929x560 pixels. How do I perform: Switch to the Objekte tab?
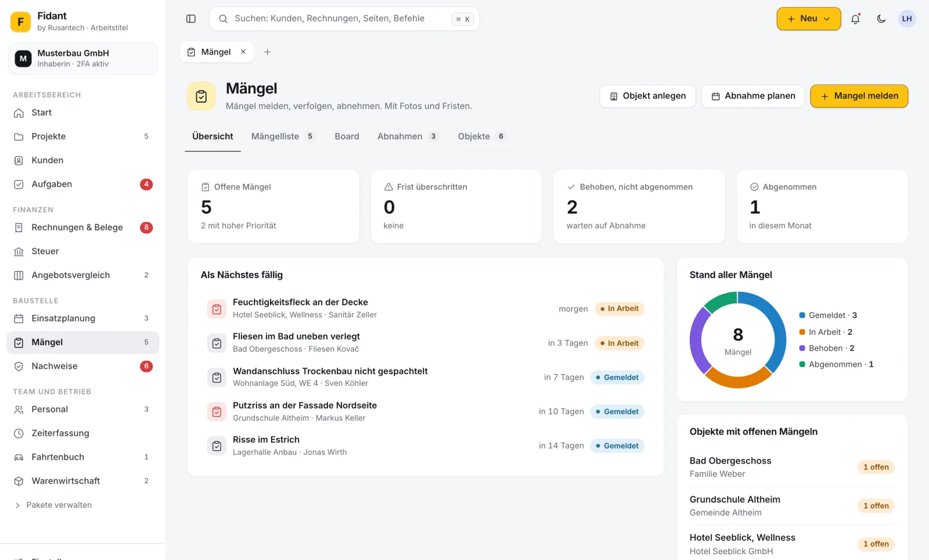(x=481, y=136)
